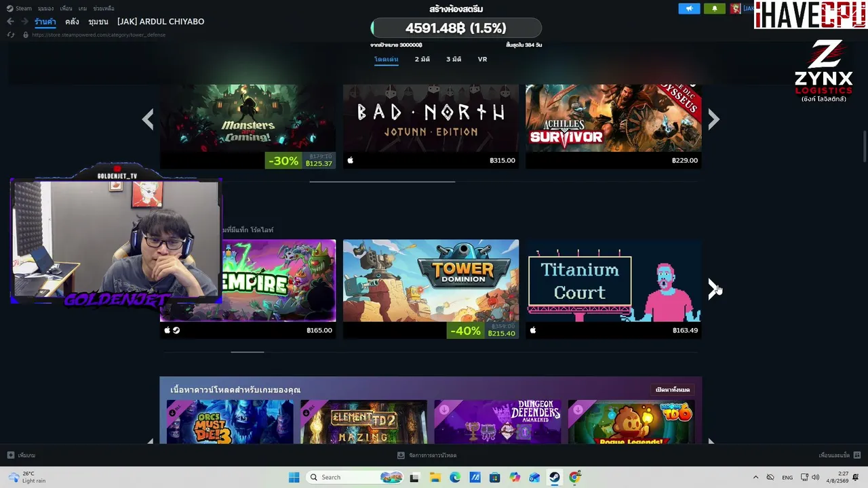The height and width of the screenshot is (488, 868).
Task: Open the Tower Dominion game card
Action: click(x=431, y=289)
